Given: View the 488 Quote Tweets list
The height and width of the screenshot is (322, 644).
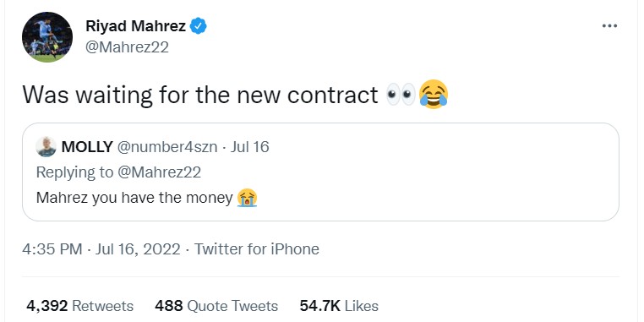Looking at the screenshot, I should [216, 306].
